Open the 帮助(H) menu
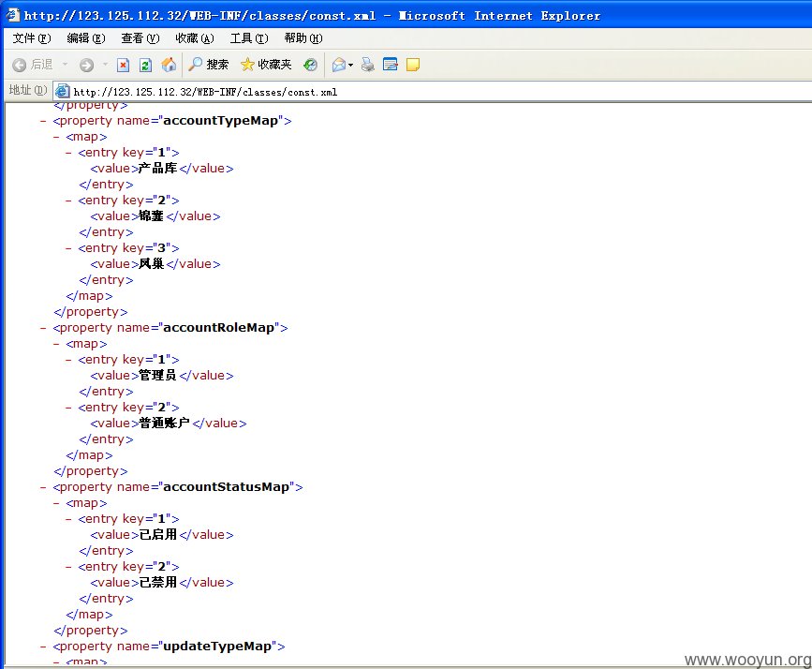Screen dimensions: 812x669 [303, 38]
